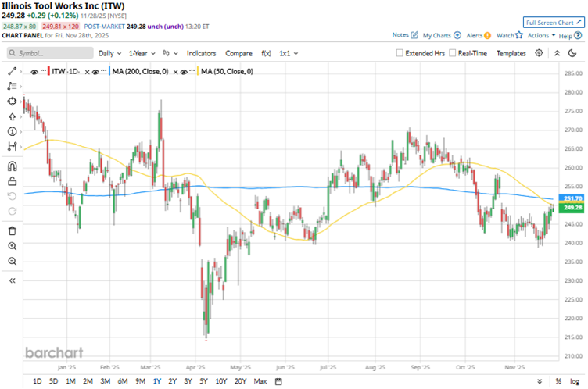Select the 5Y range tab

point(203,381)
